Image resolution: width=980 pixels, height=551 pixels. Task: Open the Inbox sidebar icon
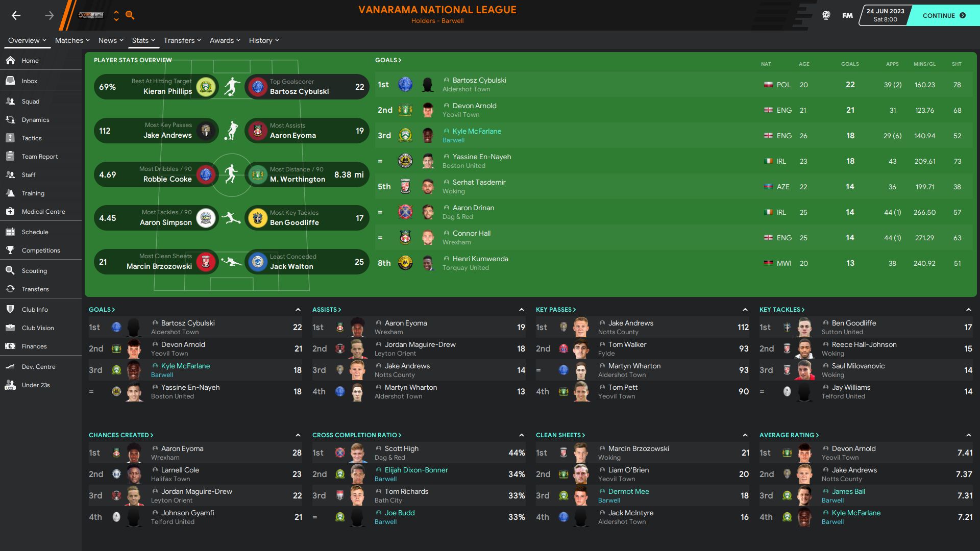pos(10,81)
